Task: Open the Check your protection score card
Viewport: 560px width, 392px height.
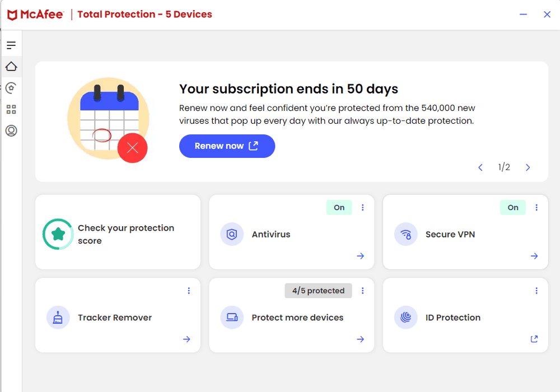Action: [118, 232]
